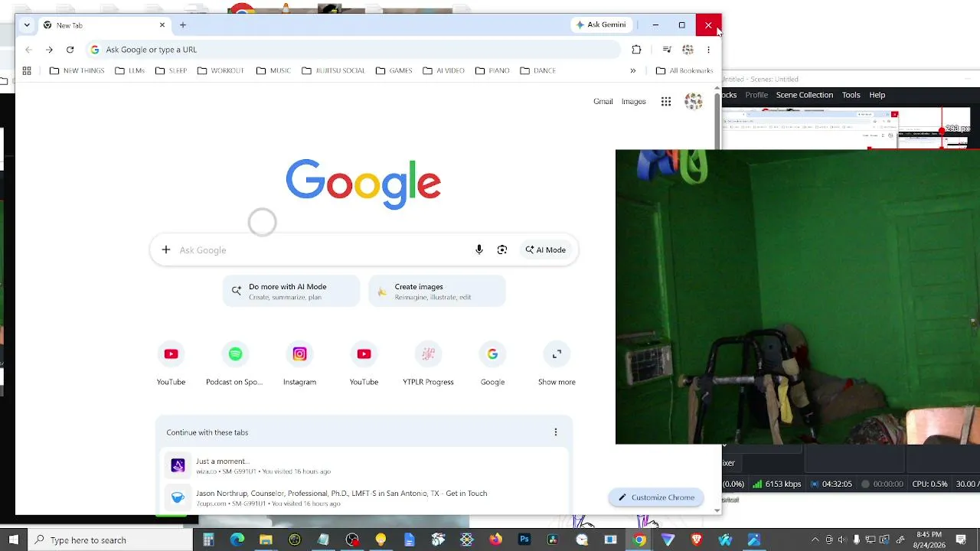Expand the WORKOUT bookmark folder
This screenshot has width=980, height=551.
(x=220, y=70)
